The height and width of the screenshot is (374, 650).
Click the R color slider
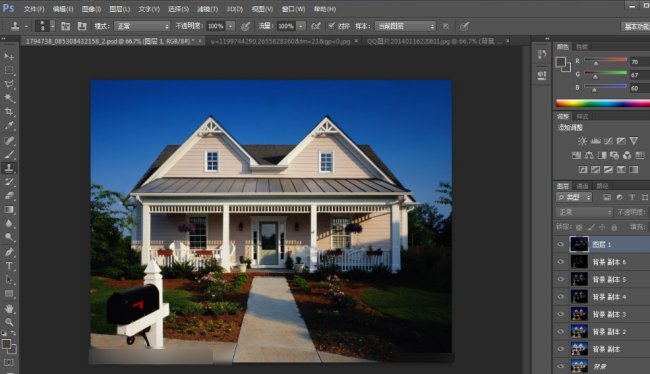tap(606, 61)
